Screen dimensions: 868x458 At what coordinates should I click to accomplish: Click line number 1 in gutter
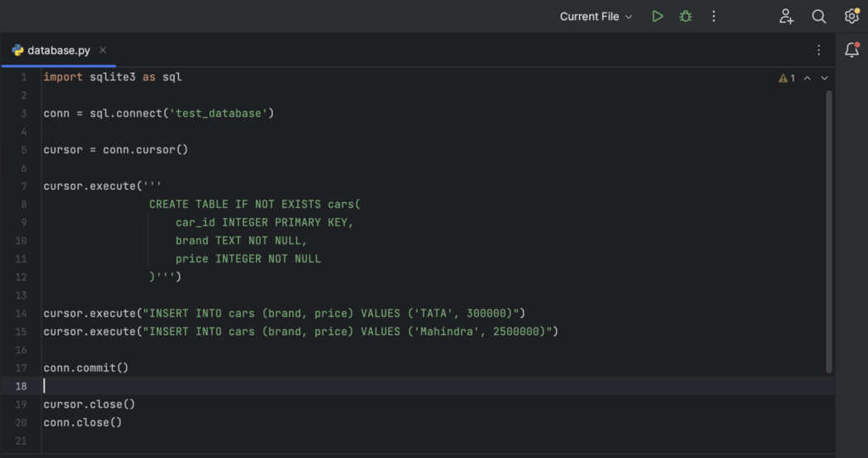point(24,77)
